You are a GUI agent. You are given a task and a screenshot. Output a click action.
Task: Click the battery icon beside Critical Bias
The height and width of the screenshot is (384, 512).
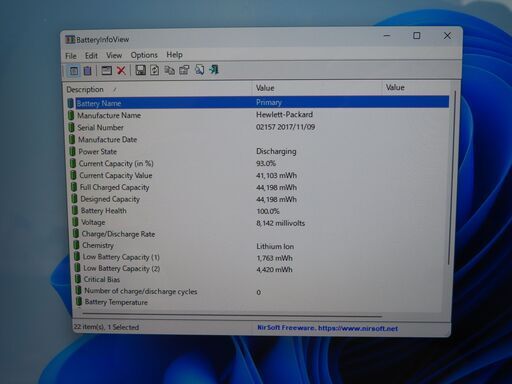coord(78,279)
